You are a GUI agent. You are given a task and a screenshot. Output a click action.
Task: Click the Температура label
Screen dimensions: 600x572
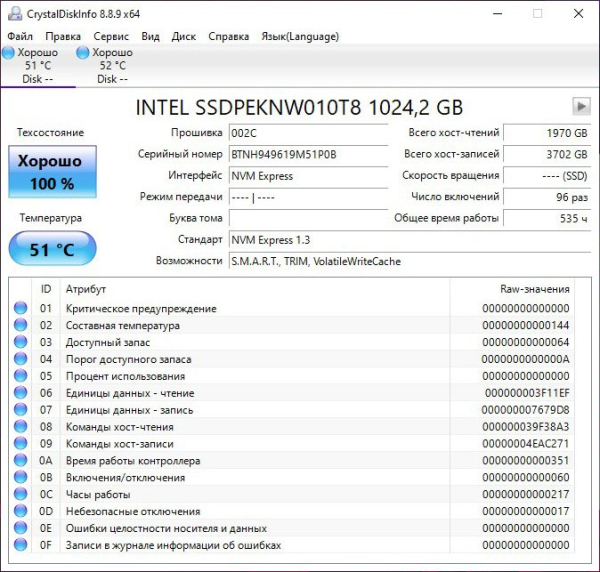[51, 218]
